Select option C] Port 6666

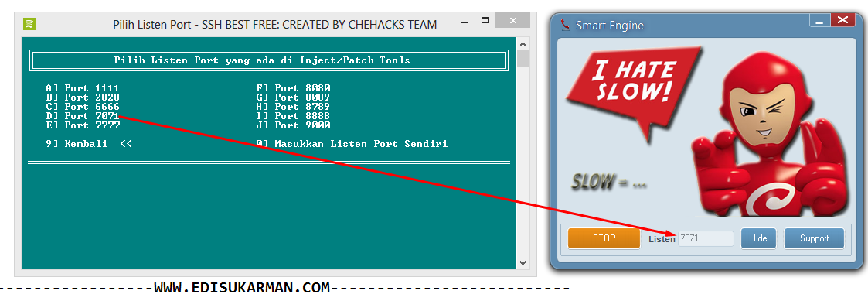[x=83, y=107]
